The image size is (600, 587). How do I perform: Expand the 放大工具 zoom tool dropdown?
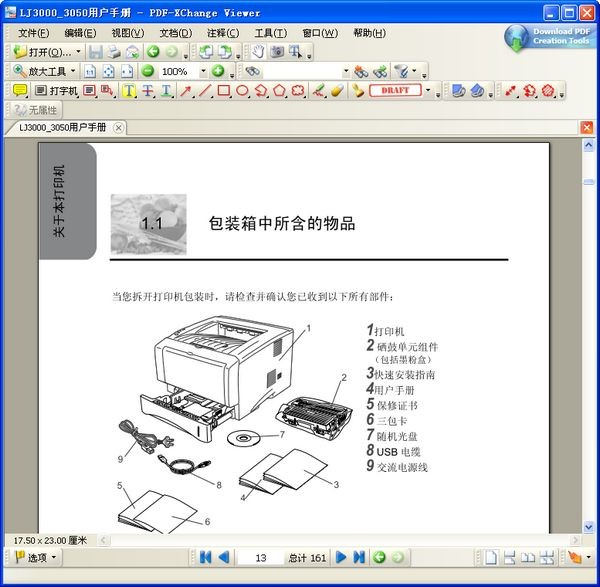coord(72,71)
